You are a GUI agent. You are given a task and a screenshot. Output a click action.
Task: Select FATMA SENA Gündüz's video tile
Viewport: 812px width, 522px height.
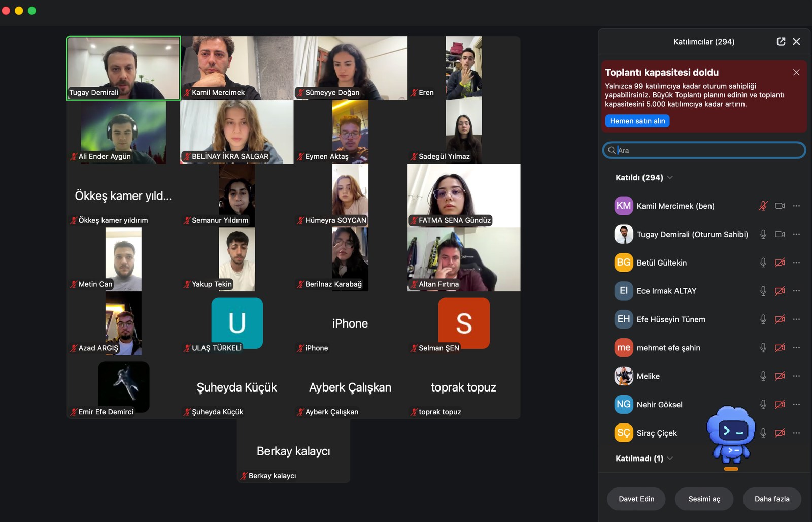(463, 195)
